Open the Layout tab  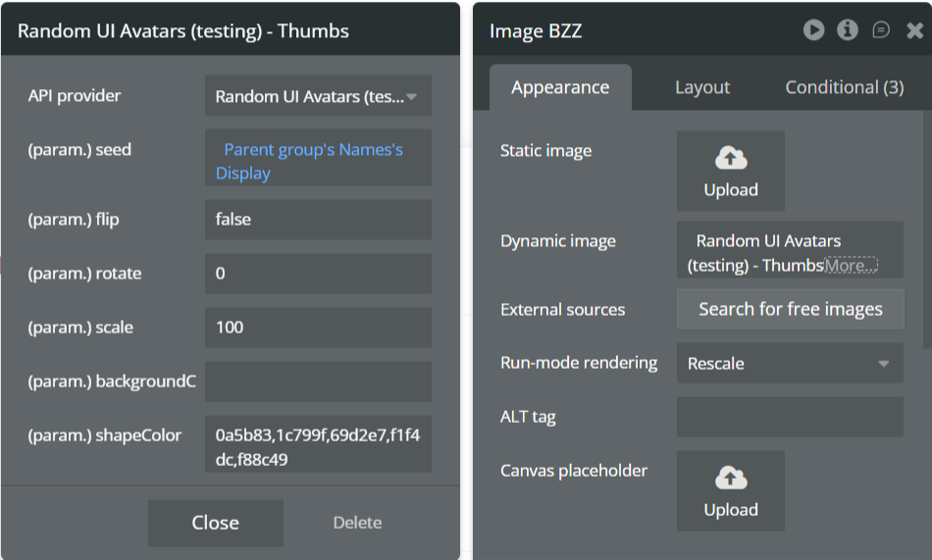[702, 87]
